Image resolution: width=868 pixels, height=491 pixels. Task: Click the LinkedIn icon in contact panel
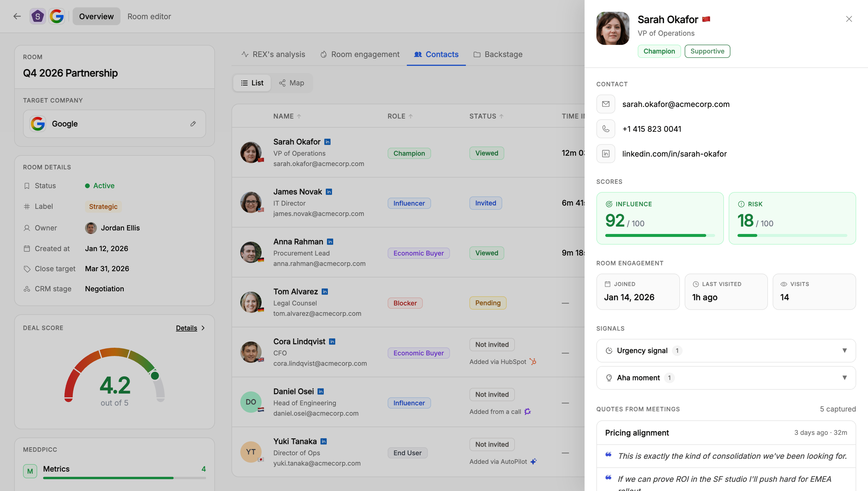pos(606,154)
